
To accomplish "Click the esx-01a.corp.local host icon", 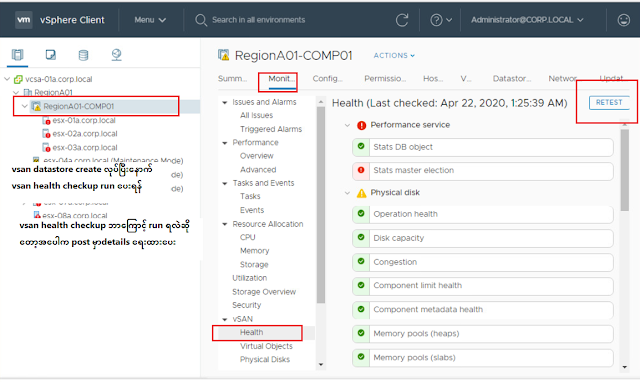I will (x=46, y=120).
